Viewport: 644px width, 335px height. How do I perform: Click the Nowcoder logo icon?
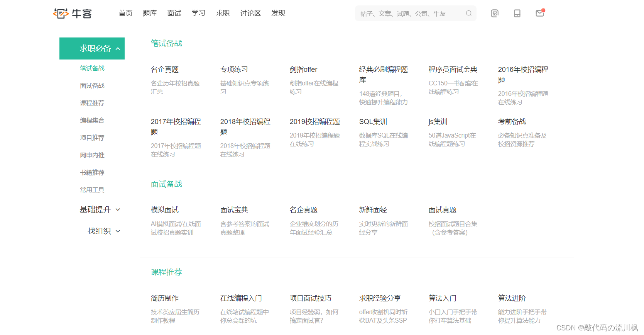coord(61,14)
